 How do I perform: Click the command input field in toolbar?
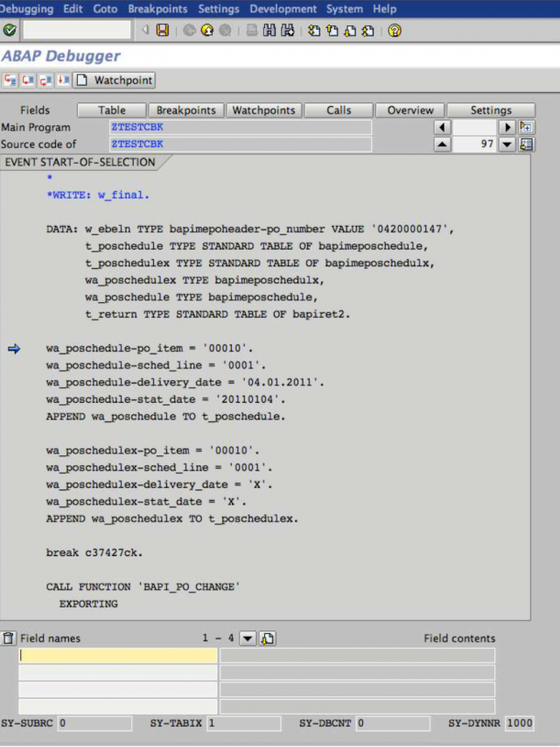(x=77, y=30)
